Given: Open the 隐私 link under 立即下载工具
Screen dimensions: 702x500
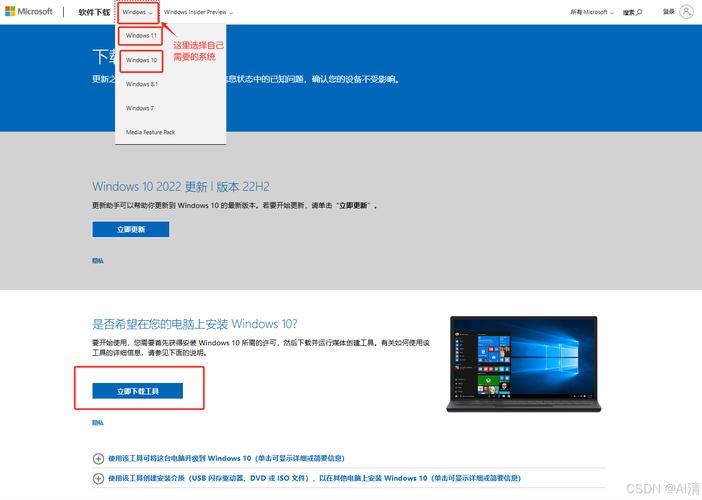Looking at the screenshot, I should pos(98,423).
